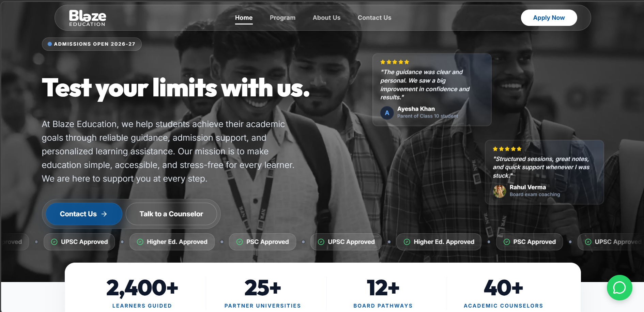Click checkmark icon on first Higher Ed. Approved badge
Screen dimensions: 644x312
pyautogui.click(x=140, y=242)
